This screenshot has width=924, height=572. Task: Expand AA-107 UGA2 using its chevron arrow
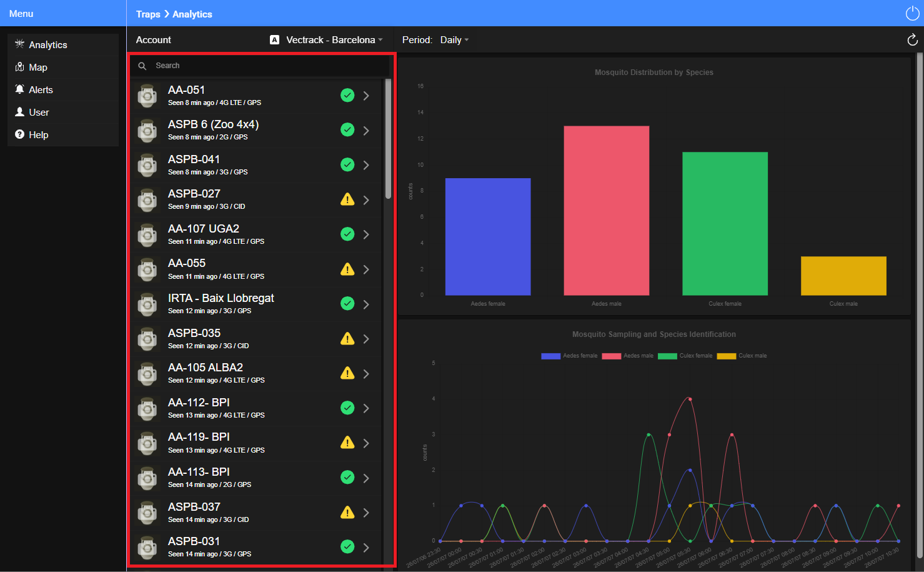coord(366,234)
